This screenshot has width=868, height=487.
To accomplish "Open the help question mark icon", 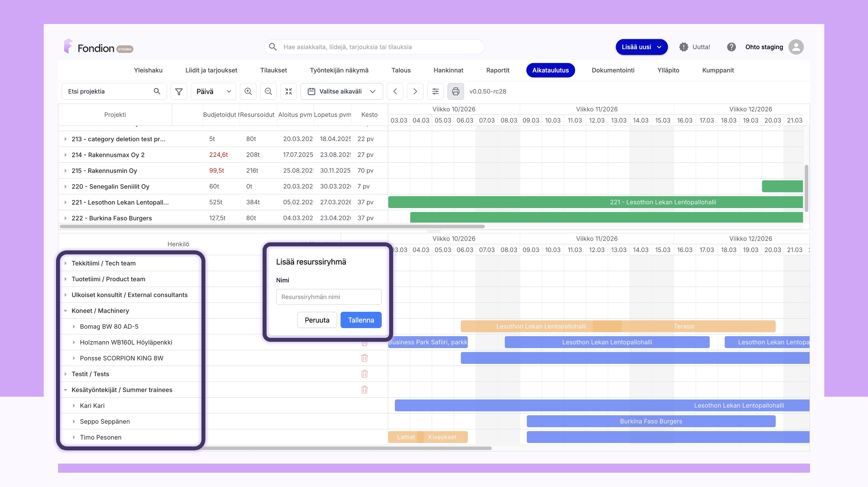I will [x=731, y=47].
